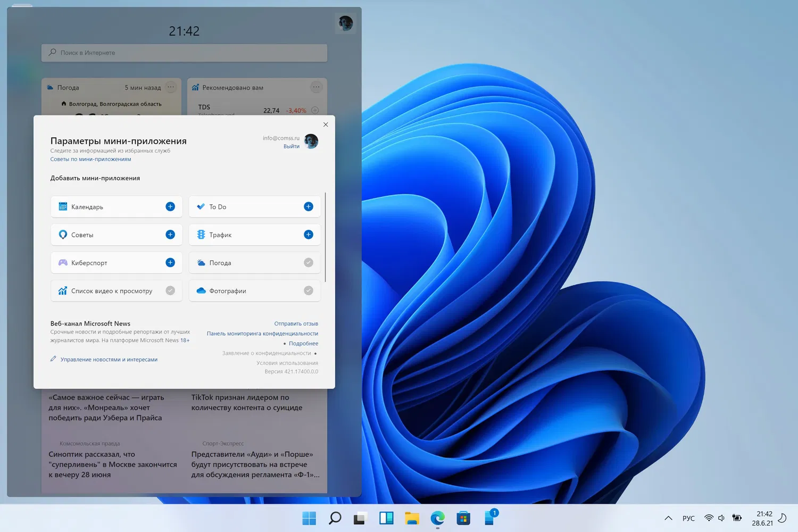Open Weather widget three-dot options menu
Viewport: 798px width, 532px height.
pyautogui.click(x=171, y=87)
